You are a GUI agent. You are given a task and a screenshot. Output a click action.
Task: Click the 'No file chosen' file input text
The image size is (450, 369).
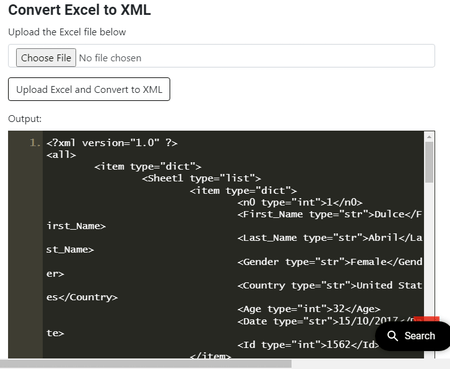[x=110, y=58]
